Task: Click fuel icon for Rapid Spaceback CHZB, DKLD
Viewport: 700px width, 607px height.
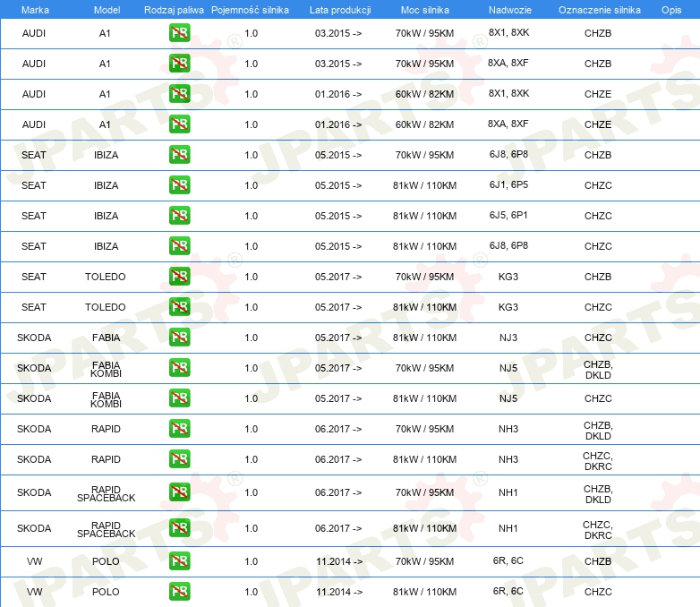Action: 179,492
